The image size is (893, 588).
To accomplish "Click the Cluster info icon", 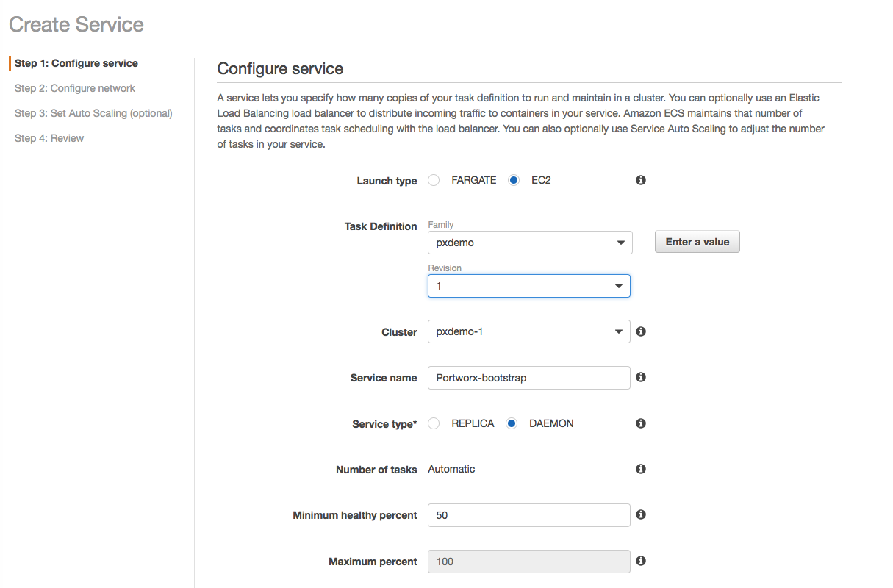I will tap(640, 331).
